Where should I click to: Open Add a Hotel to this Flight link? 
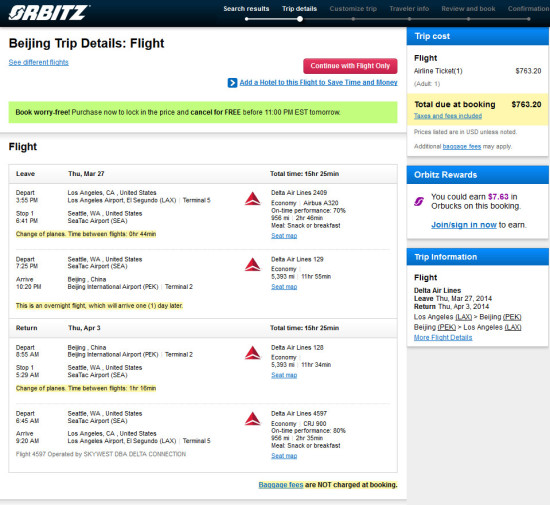pyautogui.click(x=318, y=82)
